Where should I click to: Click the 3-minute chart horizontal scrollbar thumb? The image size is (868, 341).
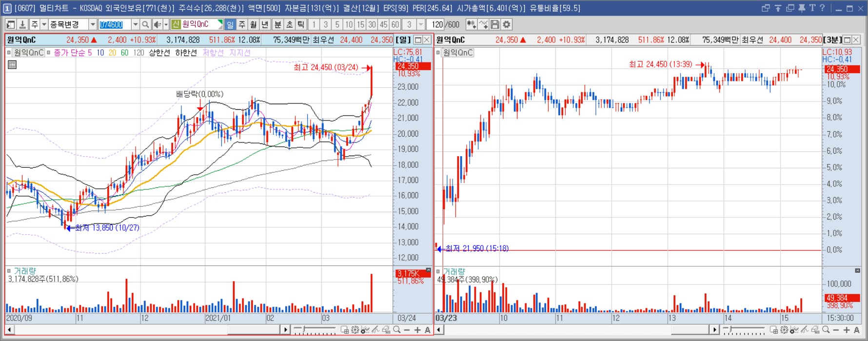689,330
